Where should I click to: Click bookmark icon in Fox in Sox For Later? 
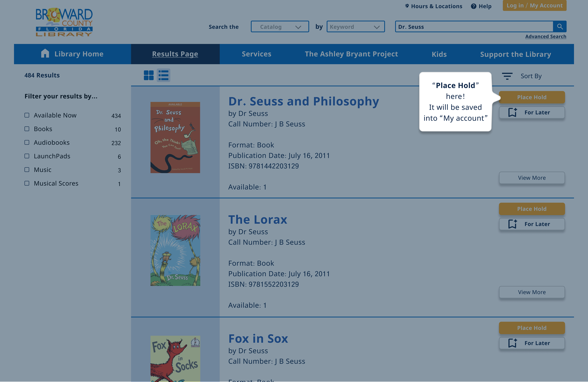[x=513, y=343]
